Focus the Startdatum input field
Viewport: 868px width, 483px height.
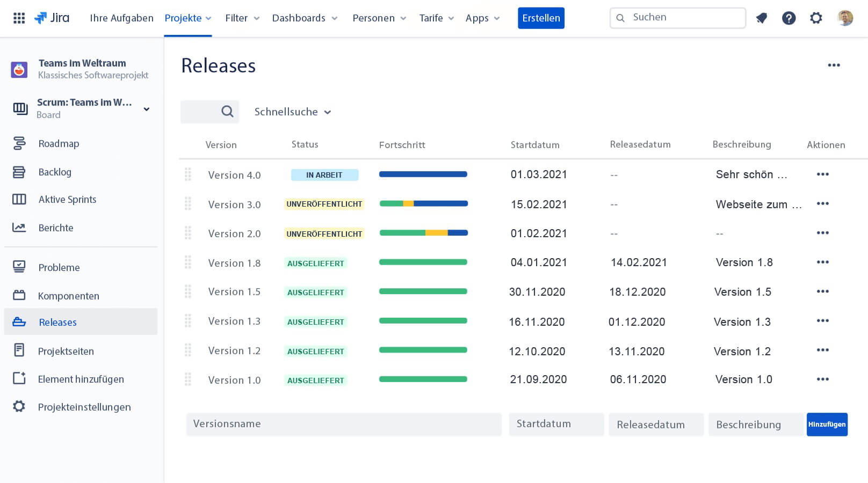[x=556, y=424]
